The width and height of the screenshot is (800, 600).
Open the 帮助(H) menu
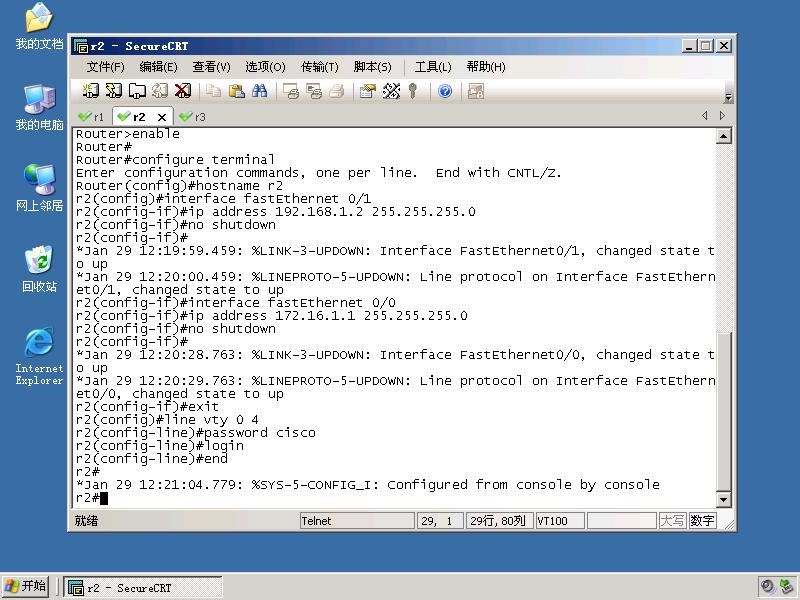(x=486, y=67)
